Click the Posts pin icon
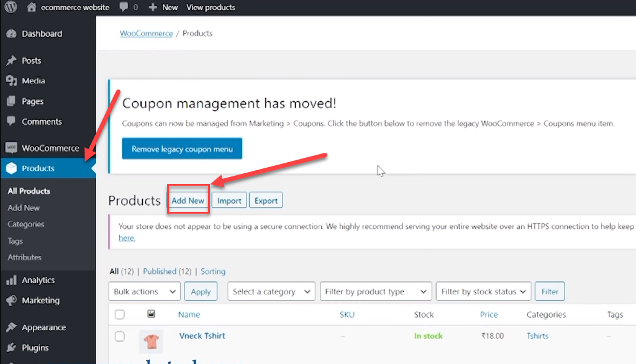This screenshot has height=364, width=636. pyautogui.click(x=11, y=60)
